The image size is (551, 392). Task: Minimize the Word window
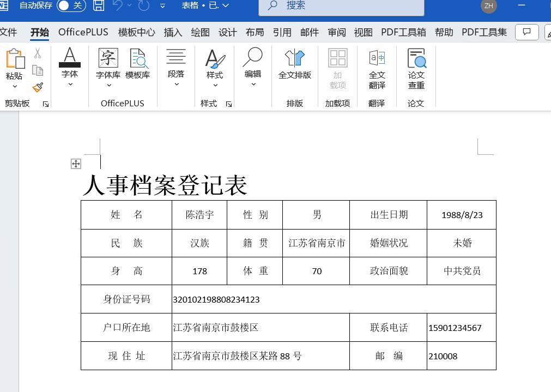522,5
